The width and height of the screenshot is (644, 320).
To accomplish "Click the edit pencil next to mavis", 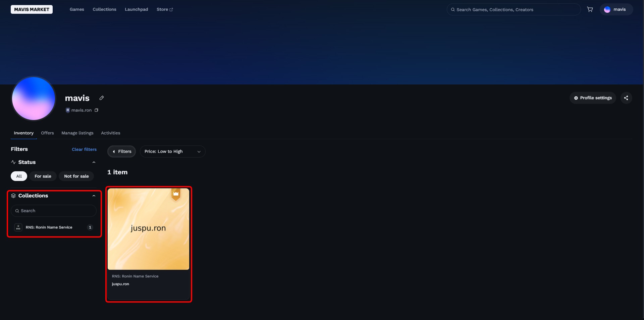I will point(102,98).
